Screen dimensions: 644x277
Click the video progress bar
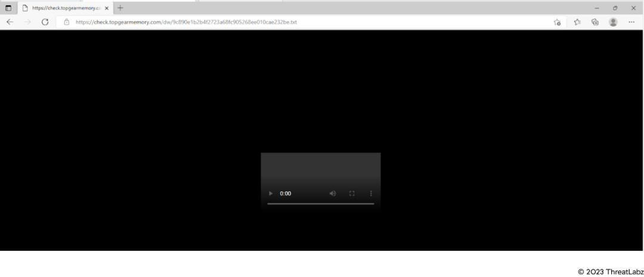[320, 204]
